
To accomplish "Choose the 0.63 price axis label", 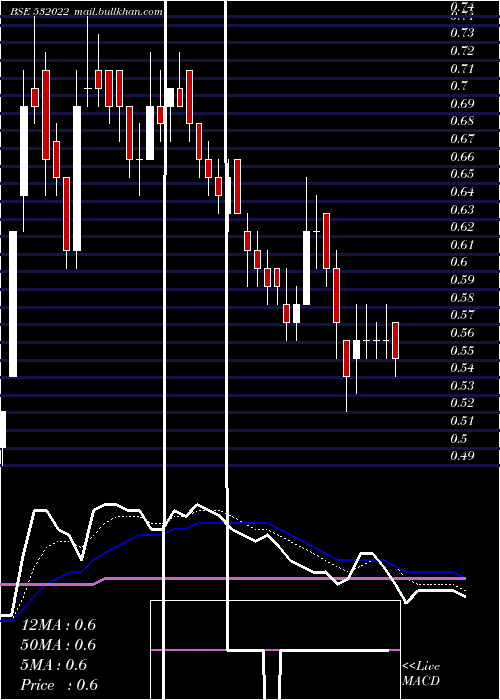I will 462,209.
